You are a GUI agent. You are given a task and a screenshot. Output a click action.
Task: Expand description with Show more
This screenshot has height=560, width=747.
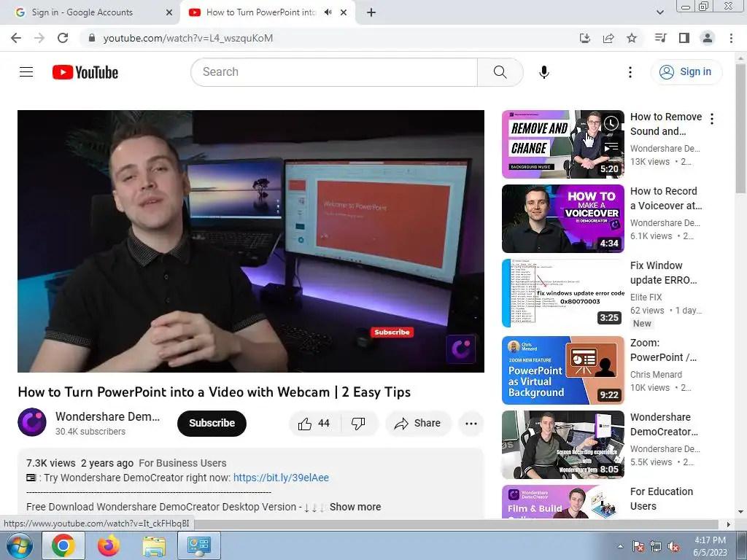(355, 507)
